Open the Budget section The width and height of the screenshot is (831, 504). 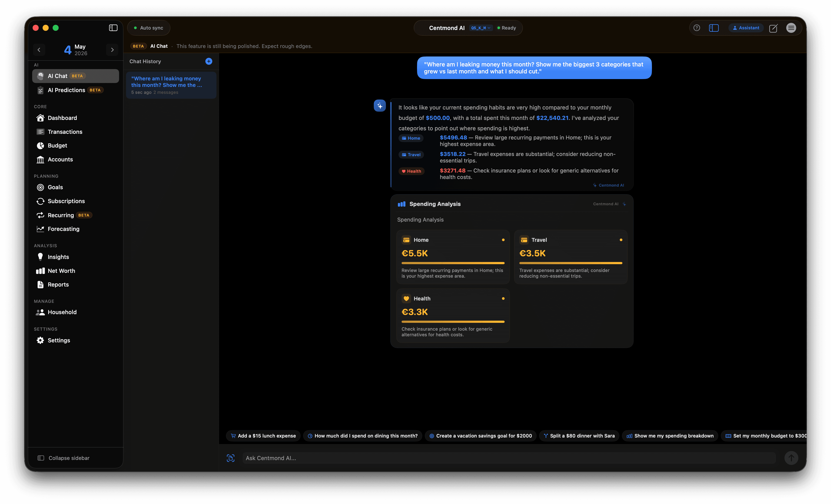click(76, 145)
